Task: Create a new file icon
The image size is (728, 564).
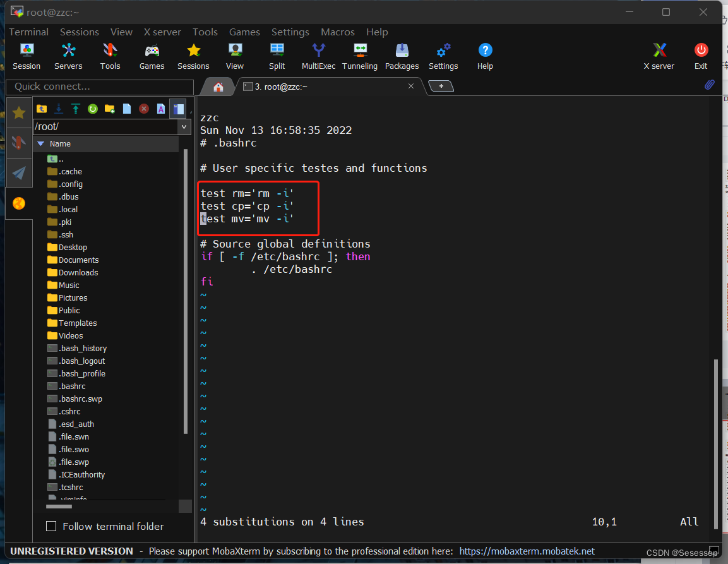Action: 127,109
